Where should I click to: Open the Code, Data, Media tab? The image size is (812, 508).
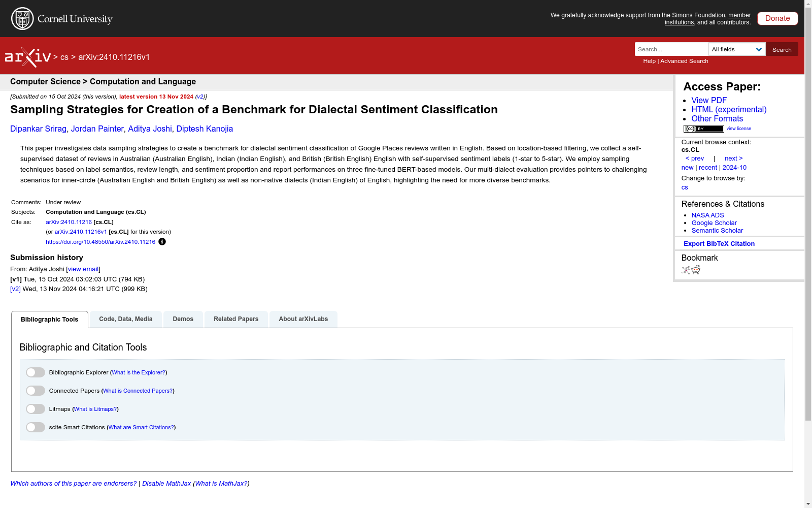126,319
